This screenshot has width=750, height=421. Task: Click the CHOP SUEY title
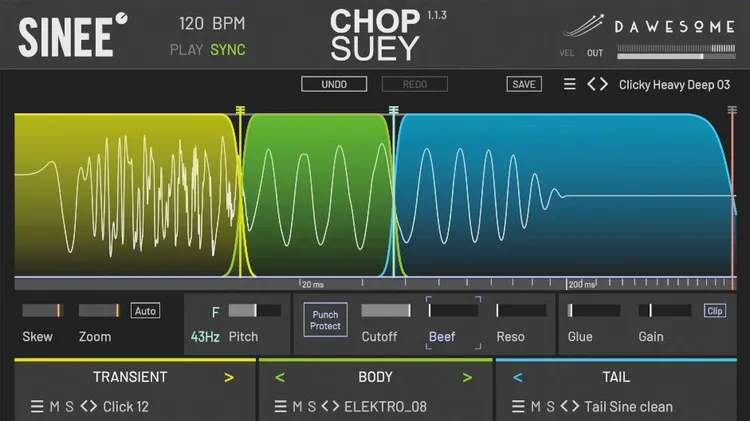point(375,35)
